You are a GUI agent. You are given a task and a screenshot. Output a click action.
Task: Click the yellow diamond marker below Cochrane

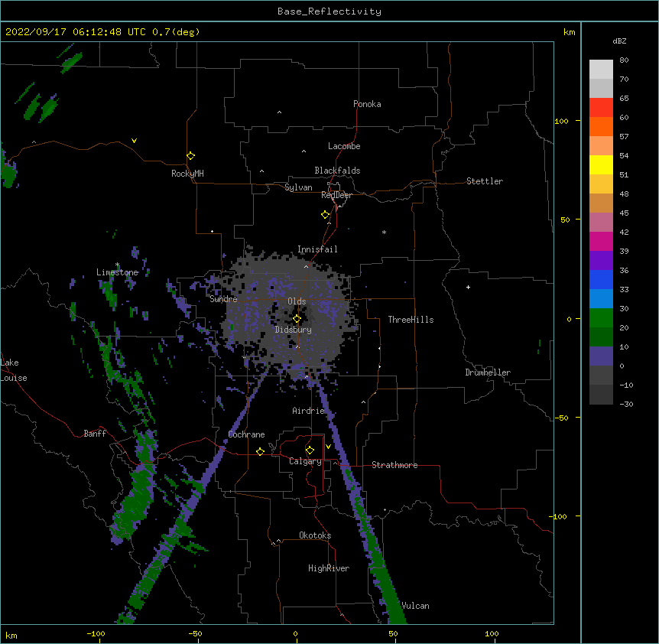point(260,451)
